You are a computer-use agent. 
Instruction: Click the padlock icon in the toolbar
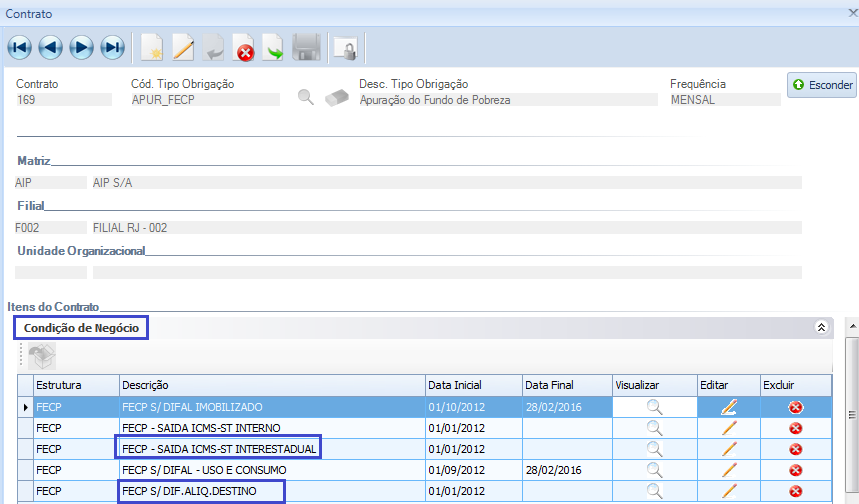pos(344,47)
